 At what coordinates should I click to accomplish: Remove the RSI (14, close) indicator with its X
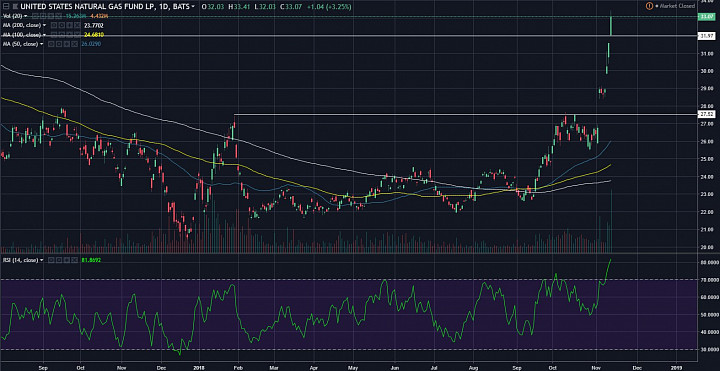coord(75,260)
